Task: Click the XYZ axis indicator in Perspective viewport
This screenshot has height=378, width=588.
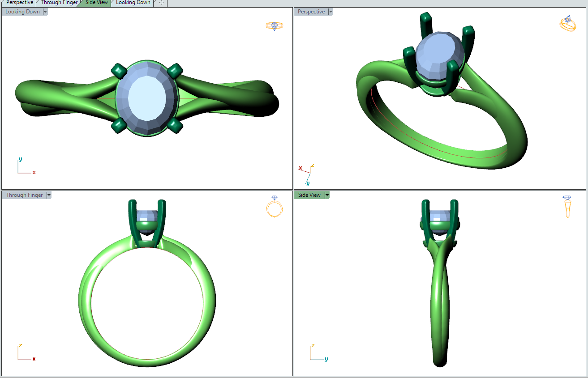Action: (x=307, y=174)
